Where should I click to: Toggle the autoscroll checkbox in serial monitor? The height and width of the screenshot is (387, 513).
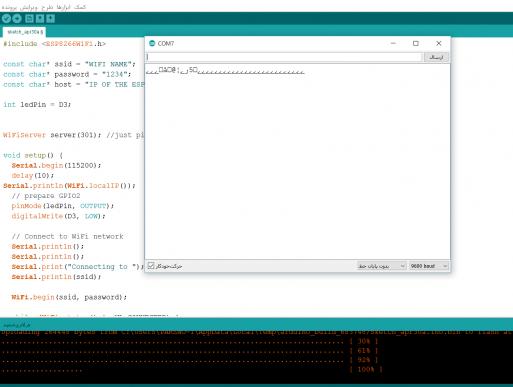pyautogui.click(x=151, y=266)
